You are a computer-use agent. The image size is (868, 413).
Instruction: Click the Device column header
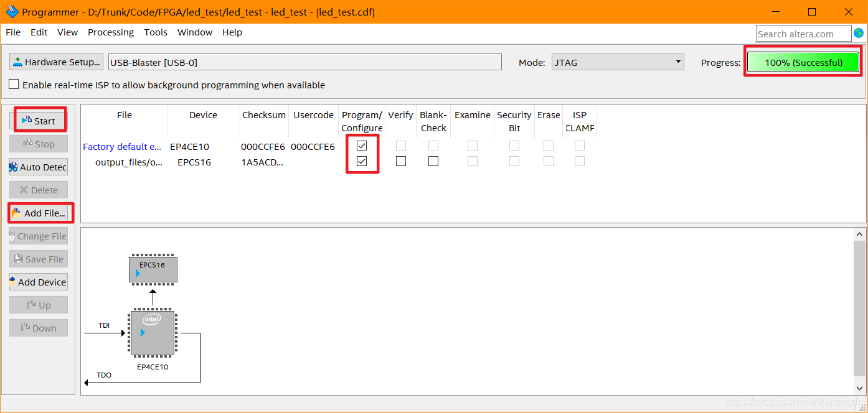[204, 115]
